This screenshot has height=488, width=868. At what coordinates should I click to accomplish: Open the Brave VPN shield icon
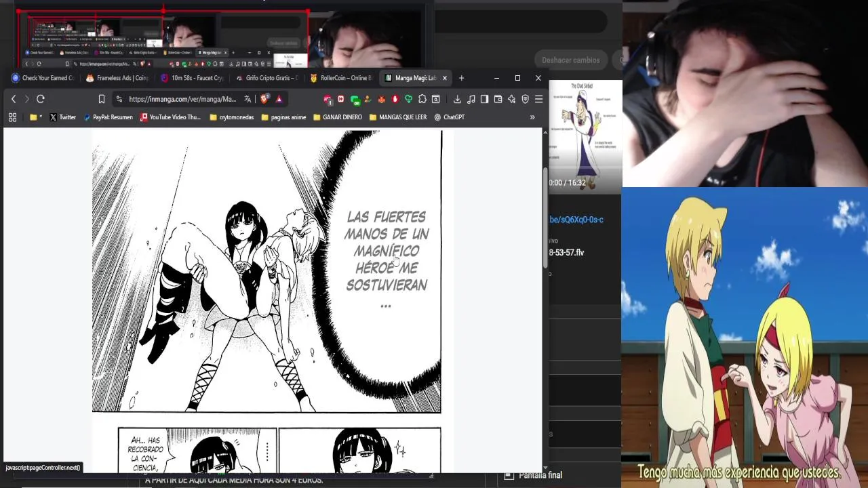coord(525,99)
